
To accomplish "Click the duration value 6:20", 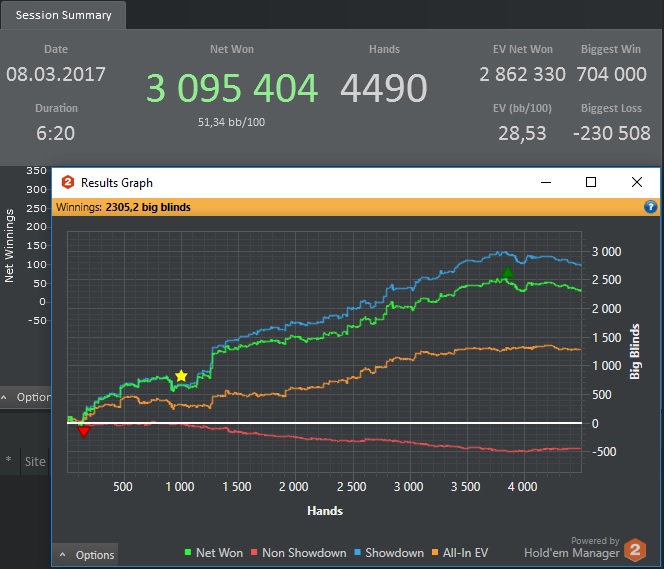I will pos(55,133).
